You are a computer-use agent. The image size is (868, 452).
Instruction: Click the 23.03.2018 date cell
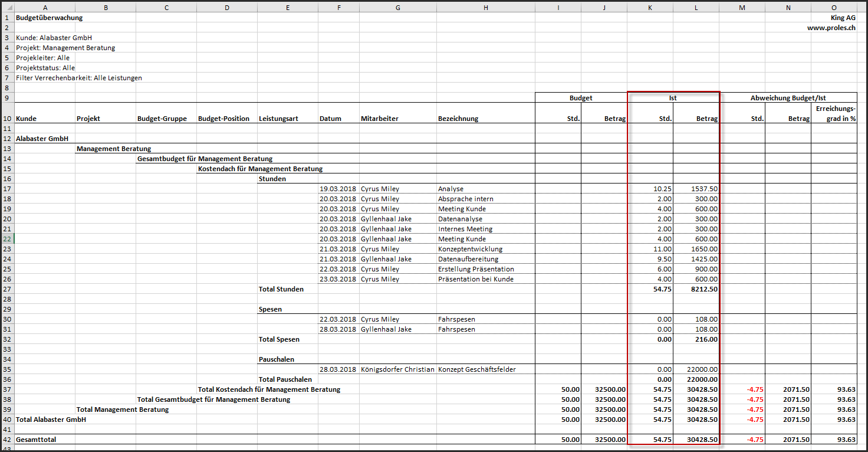[x=338, y=279]
